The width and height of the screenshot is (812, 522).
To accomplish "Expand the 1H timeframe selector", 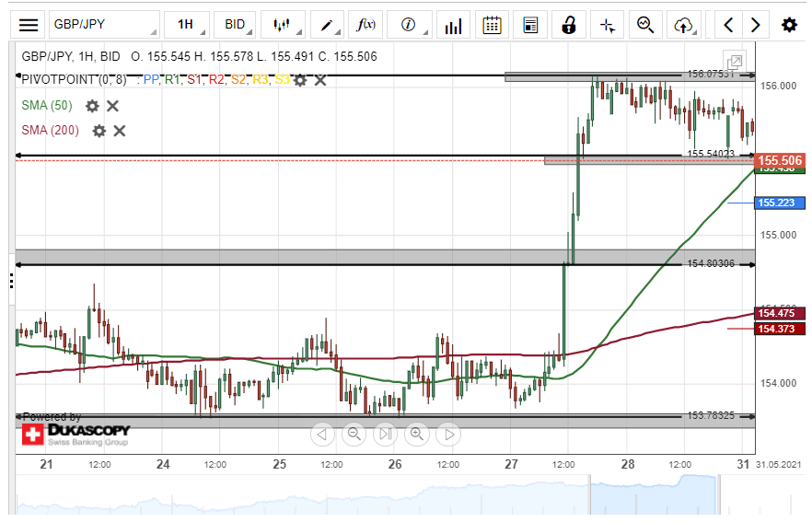I will pos(186,25).
